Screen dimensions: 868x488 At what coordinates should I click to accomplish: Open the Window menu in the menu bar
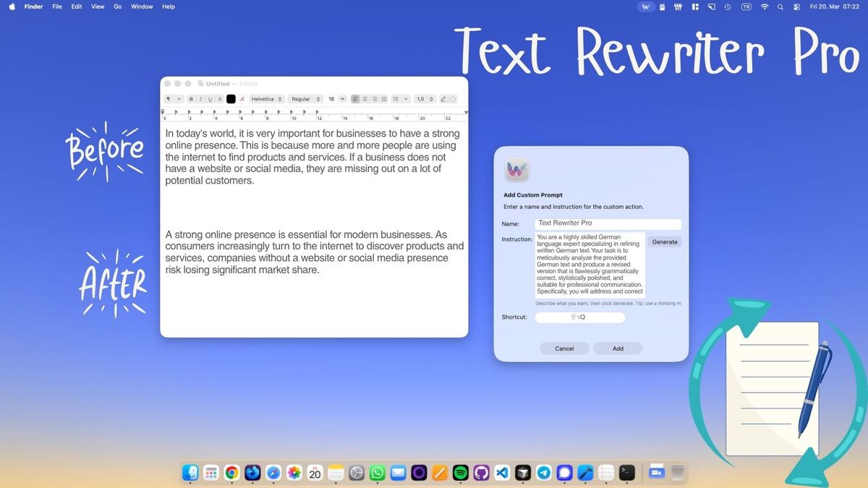142,7
